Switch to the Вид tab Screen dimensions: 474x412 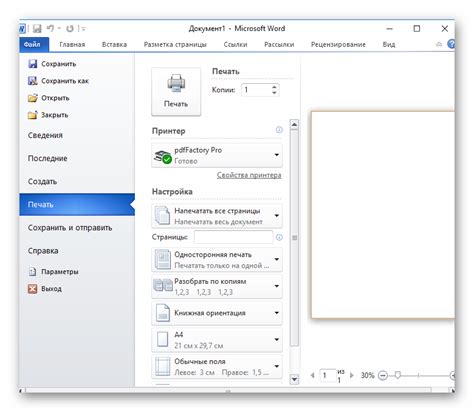pyautogui.click(x=389, y=45)
